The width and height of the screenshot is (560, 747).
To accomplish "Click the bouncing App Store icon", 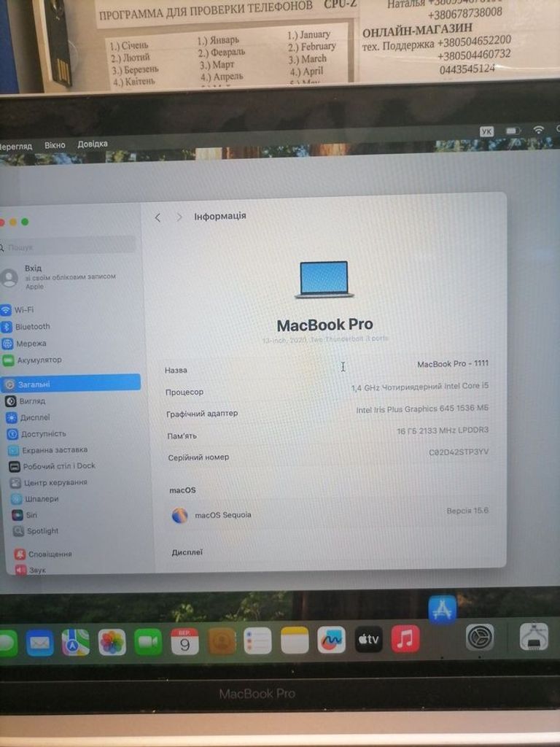I will pos(443,609).
